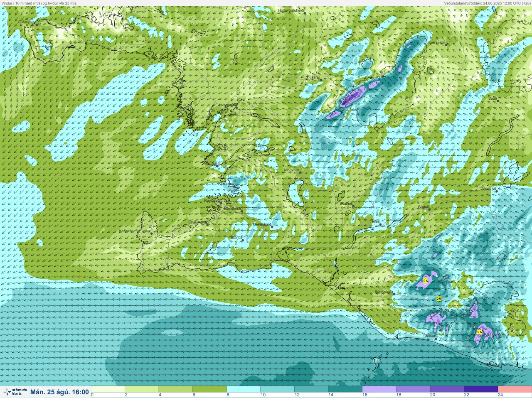Image resolution: width=532 pixels, height=398 pixels.
Task: Pick the 22–24 m/s dark indigo legend swatch
Action: 481,389
